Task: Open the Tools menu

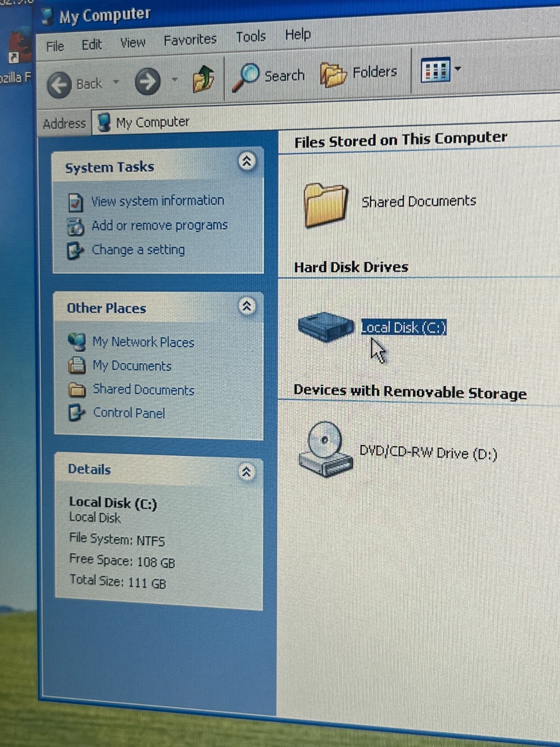Action: 251,36
